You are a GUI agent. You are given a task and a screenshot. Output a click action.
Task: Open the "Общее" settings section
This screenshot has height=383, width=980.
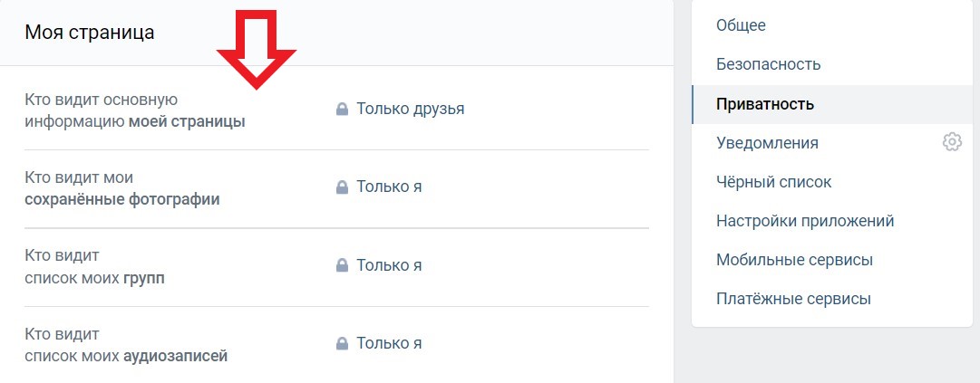point(741,25)
